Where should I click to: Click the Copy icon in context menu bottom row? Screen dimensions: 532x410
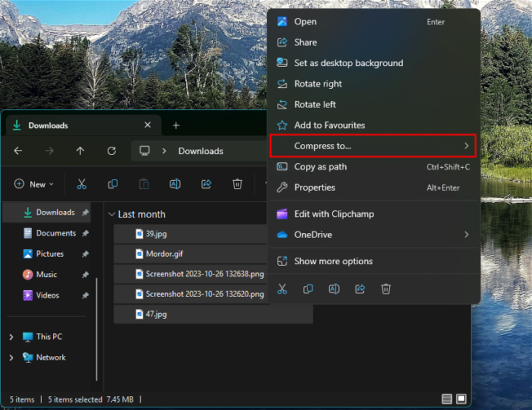coord(308,289)
